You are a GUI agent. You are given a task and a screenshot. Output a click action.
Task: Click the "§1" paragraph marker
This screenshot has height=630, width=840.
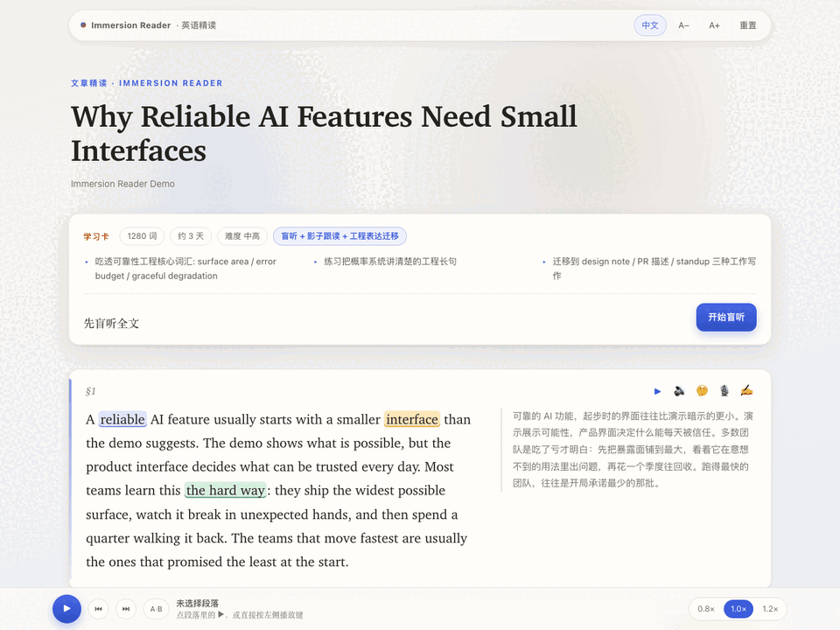click(90, 392)
